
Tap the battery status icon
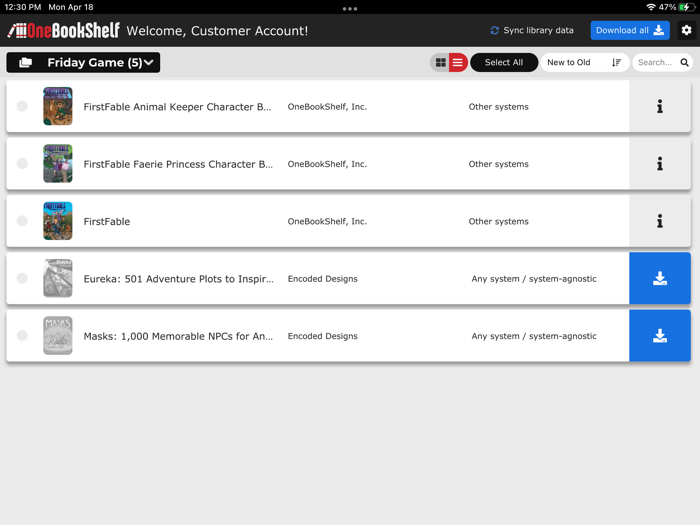point(687,7)
